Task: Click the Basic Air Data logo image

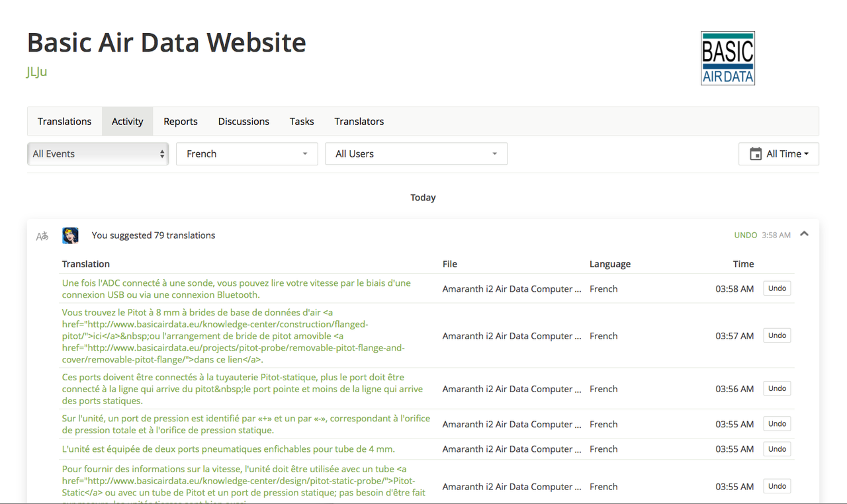Action: (728, 58)
